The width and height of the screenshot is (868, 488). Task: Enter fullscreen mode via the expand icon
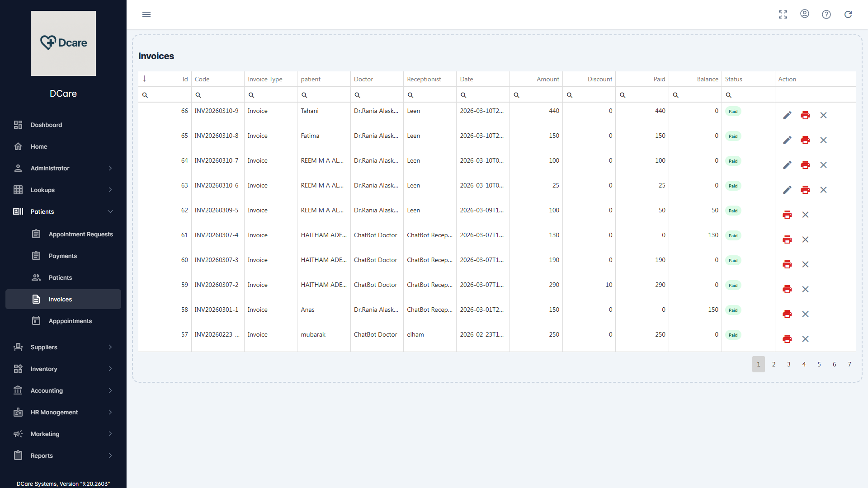coord(783,14)
